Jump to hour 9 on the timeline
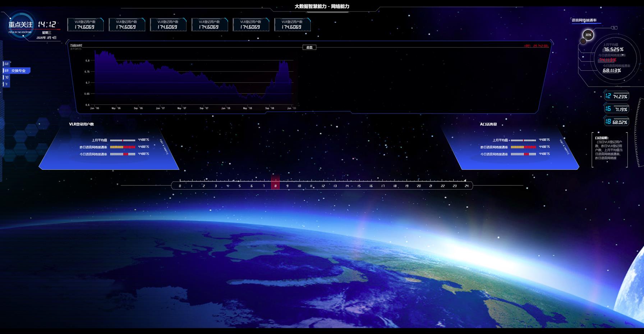The image size is (644, 334). click(x=287, y=186)
